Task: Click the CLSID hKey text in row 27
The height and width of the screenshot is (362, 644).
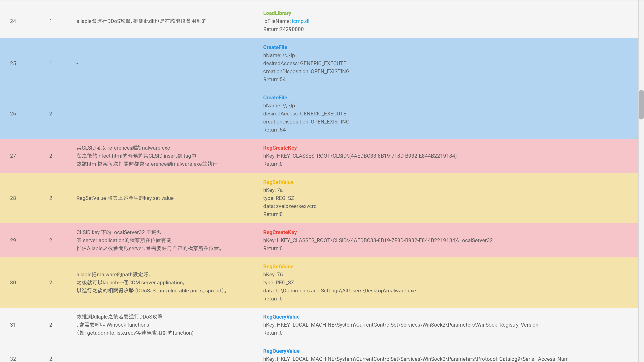Action: point(360,156)
